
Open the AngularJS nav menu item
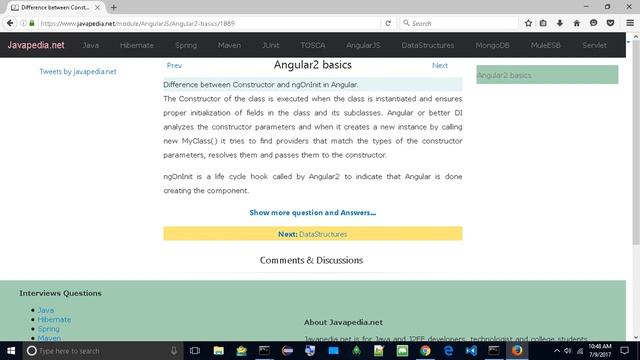click(x=363, y=45)
